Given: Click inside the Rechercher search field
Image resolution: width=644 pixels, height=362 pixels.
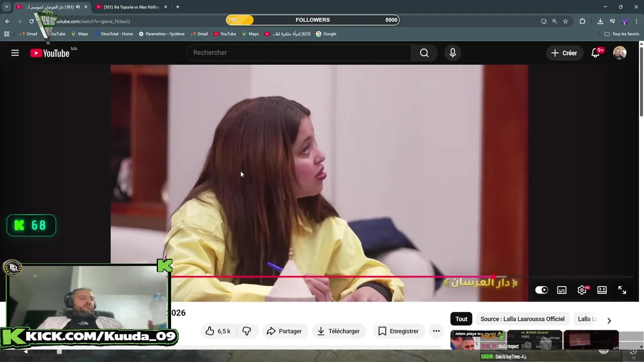Looking at the screenshot, I should coord(299,53).
